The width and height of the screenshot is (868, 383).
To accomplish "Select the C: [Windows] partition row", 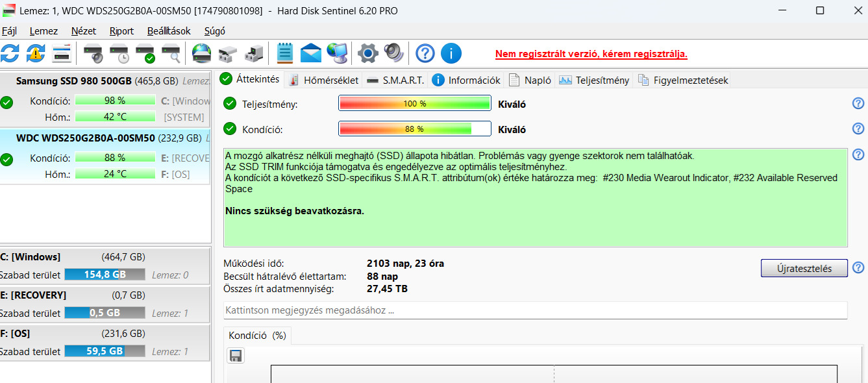I will click(105, 266).
